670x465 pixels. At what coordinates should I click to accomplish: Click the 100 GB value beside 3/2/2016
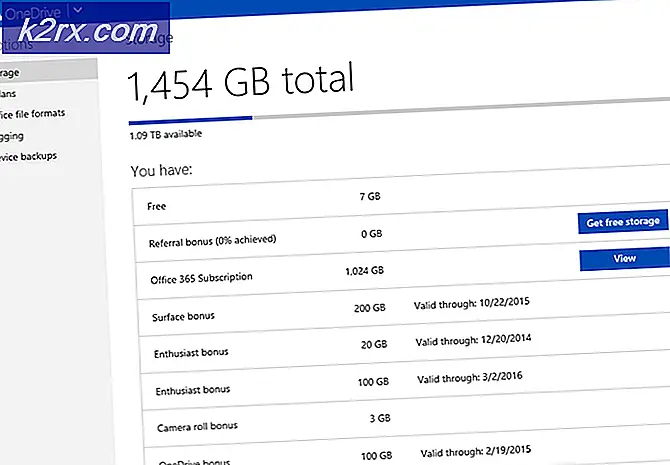(373, 382)
